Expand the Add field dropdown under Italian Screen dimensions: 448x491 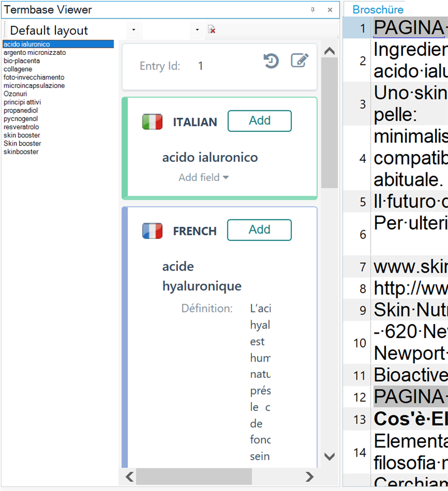pyautogui.click(x=204, y=177)
